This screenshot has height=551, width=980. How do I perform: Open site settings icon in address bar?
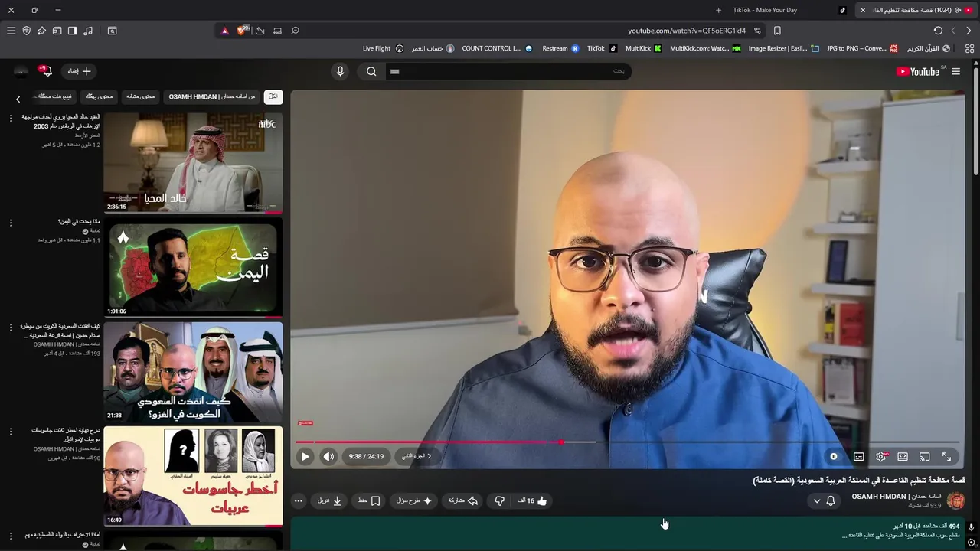coord(757,31)
